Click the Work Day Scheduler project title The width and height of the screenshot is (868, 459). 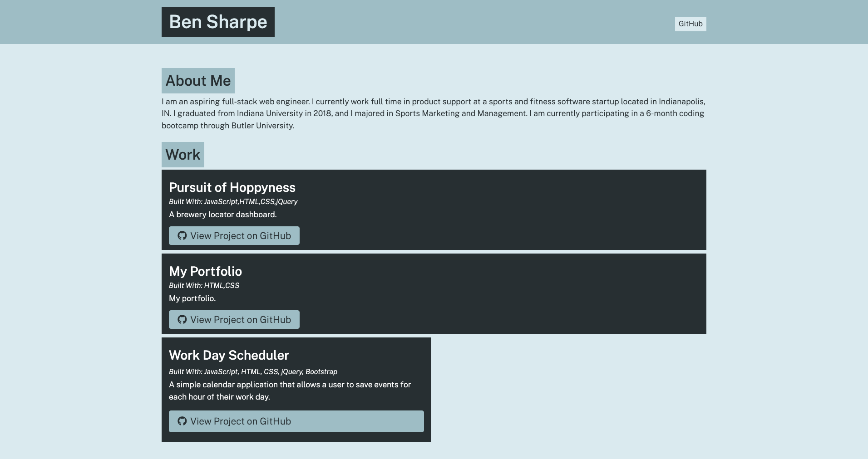click(x=229, y=355)
